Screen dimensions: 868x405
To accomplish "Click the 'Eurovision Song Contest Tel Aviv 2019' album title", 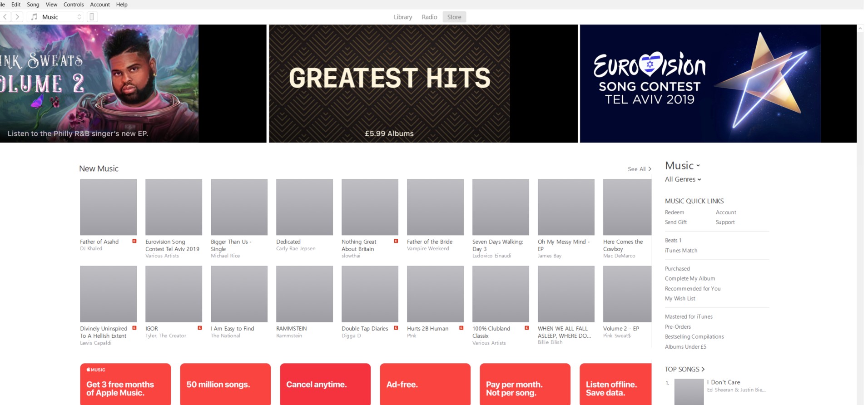I will pos(172,246).
